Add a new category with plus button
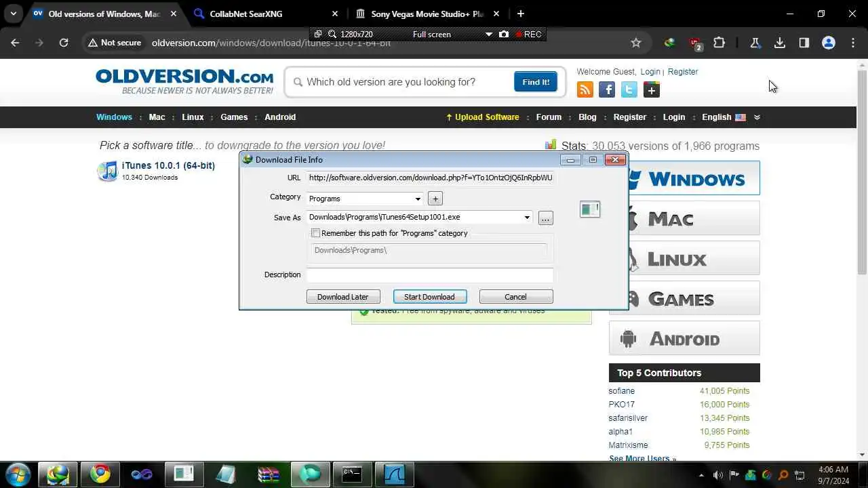 (435, 199)
